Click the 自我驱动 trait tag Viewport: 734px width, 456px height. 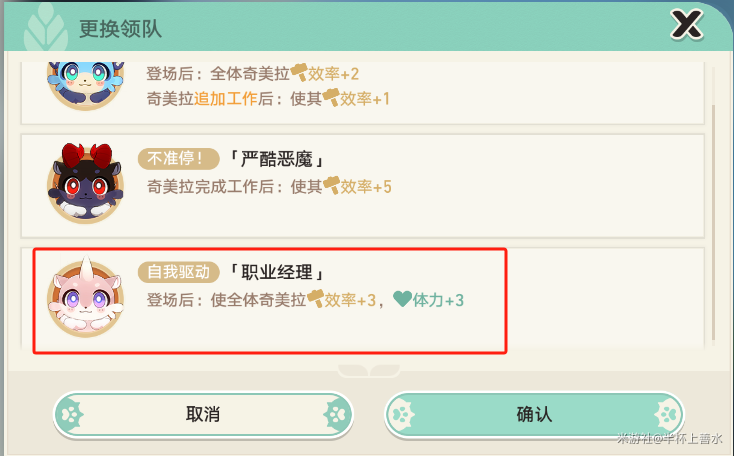click(x=178, y=273)
